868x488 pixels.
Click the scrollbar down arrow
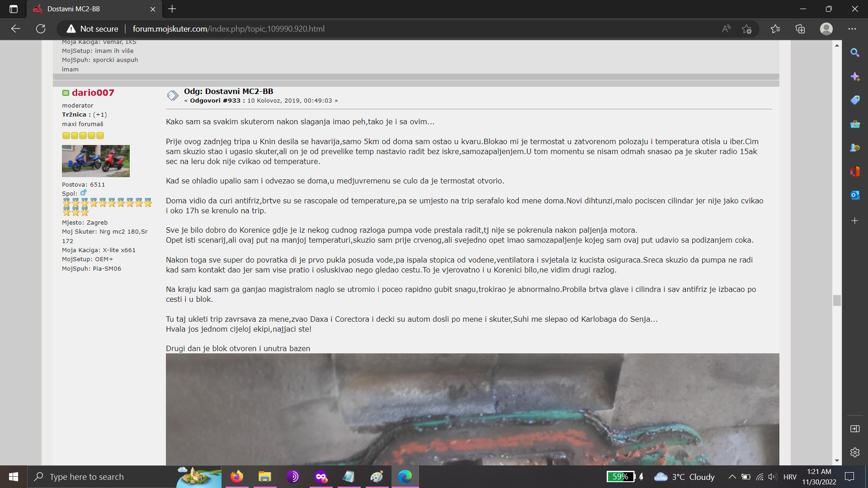coord(837,461)
